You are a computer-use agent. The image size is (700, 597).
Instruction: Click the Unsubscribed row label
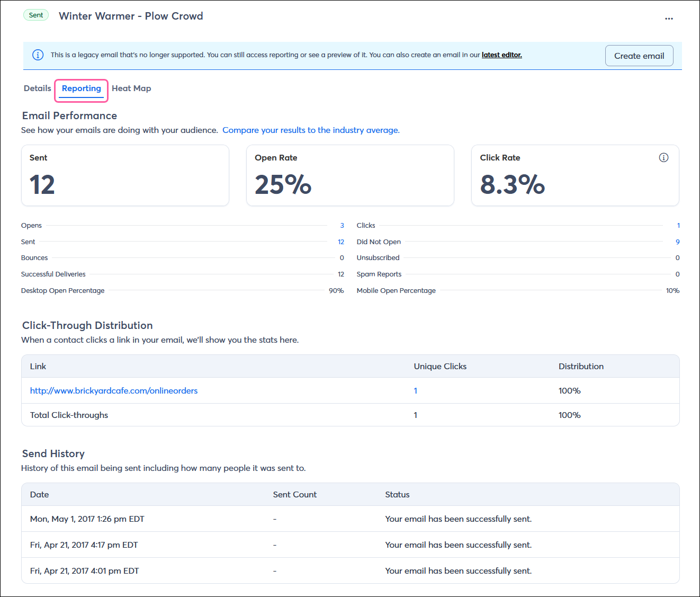click(x=378, y=258)
